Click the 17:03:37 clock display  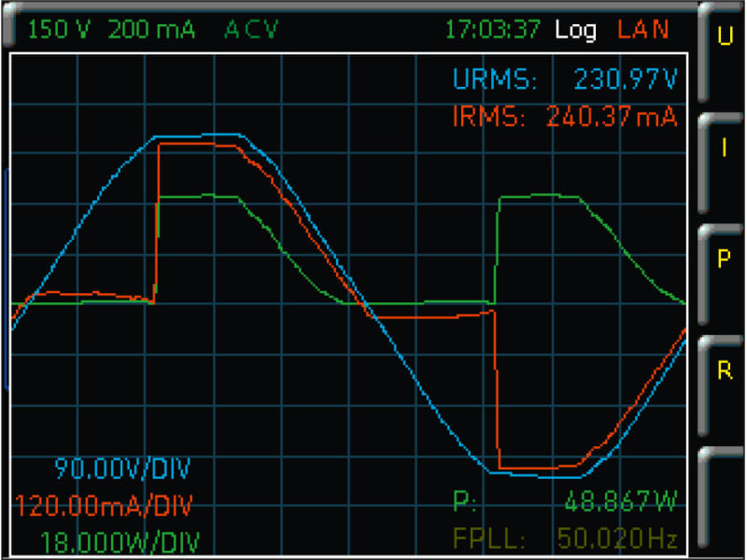[493, 30]
